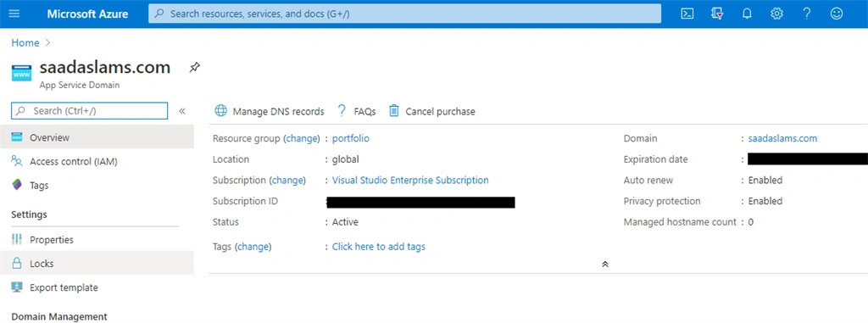Open Export template menu item
This screenshot has width=868, height=323.
[97, 287]
